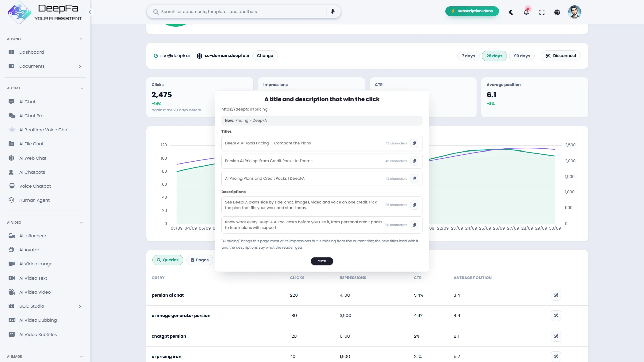Viewport: 644px width, 362px height.
Task: Copy the 'DeepFA AI Tools Pricing' title
Action: [415, 143]
